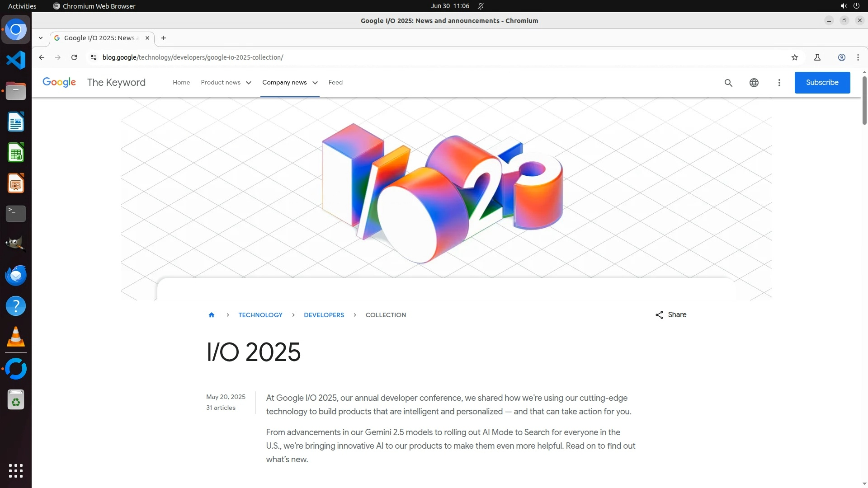868x488 pixels.
Task: Bookmark this page with the star icon
Action: click(x=795, y=57)
